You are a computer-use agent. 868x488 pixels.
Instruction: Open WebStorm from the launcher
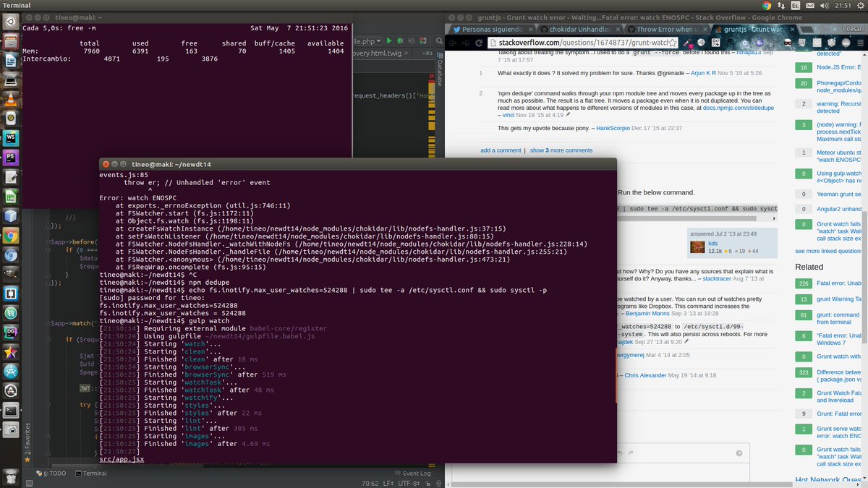(x=11, y=137)
